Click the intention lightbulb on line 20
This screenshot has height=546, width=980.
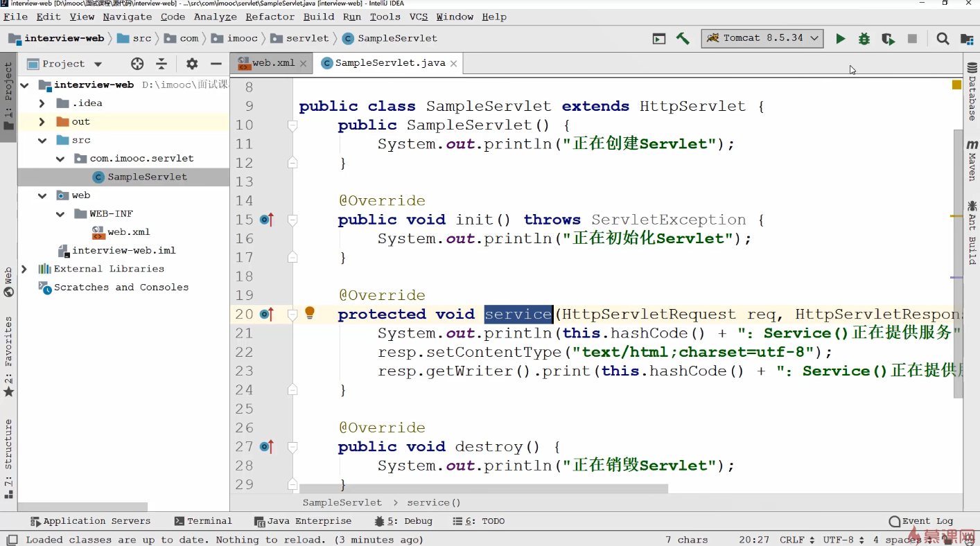coord(310,312)
